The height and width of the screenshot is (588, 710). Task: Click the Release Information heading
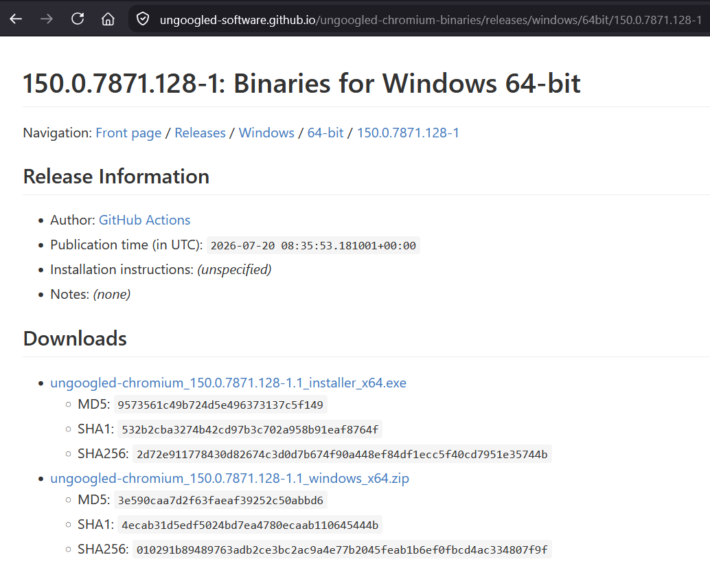116,177
